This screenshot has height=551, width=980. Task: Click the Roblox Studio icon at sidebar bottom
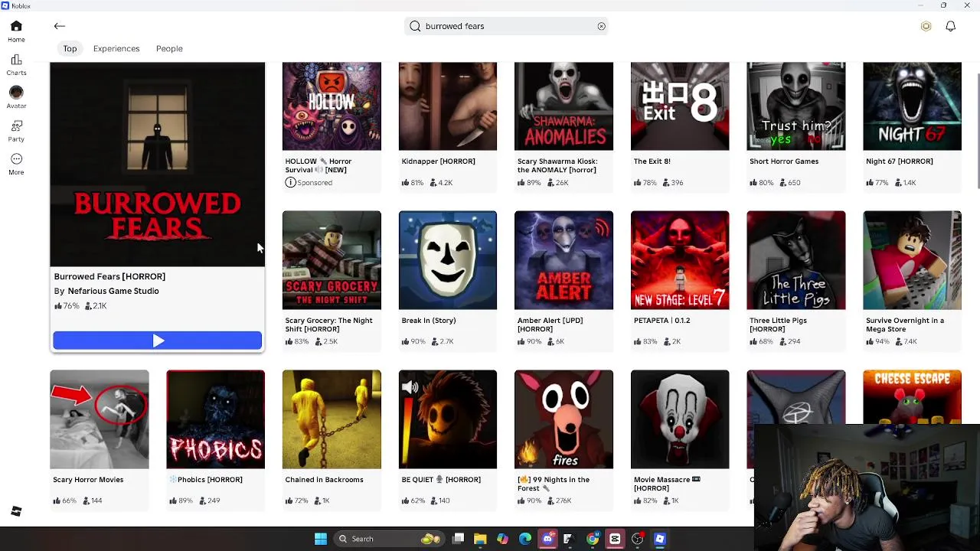click(x=16, y=511)
